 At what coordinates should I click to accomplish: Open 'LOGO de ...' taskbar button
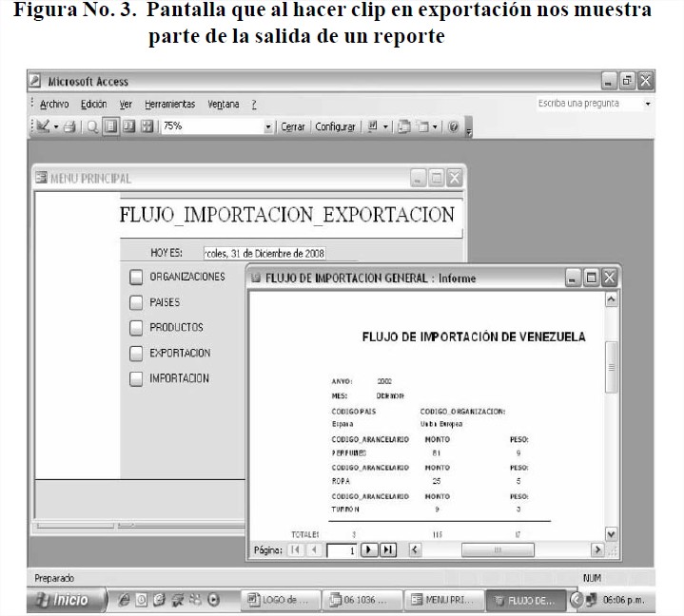point(281,600)
